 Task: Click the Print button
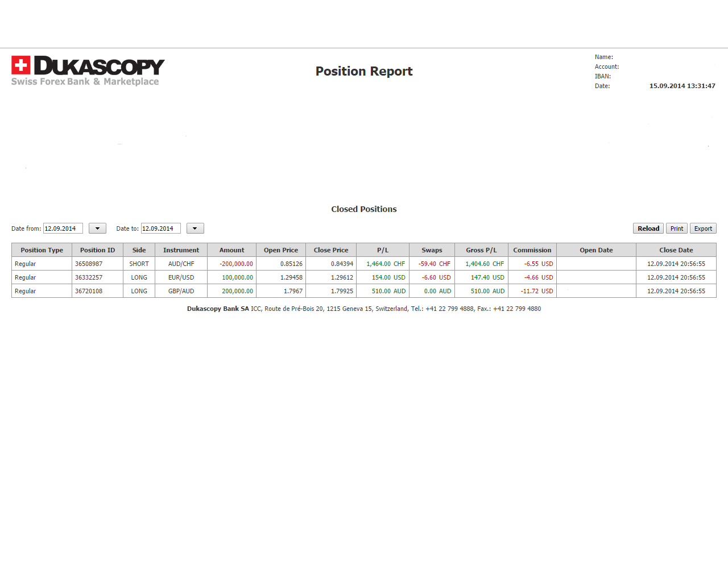coord(677,228)
